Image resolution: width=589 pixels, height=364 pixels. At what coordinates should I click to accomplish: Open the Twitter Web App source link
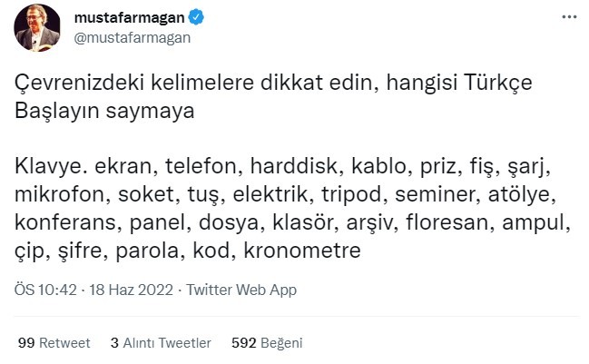tap(241, 290)
